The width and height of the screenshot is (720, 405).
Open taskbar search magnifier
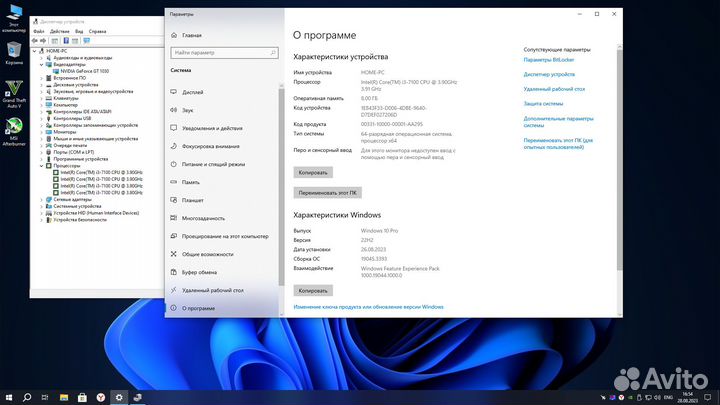coord(27,397)
